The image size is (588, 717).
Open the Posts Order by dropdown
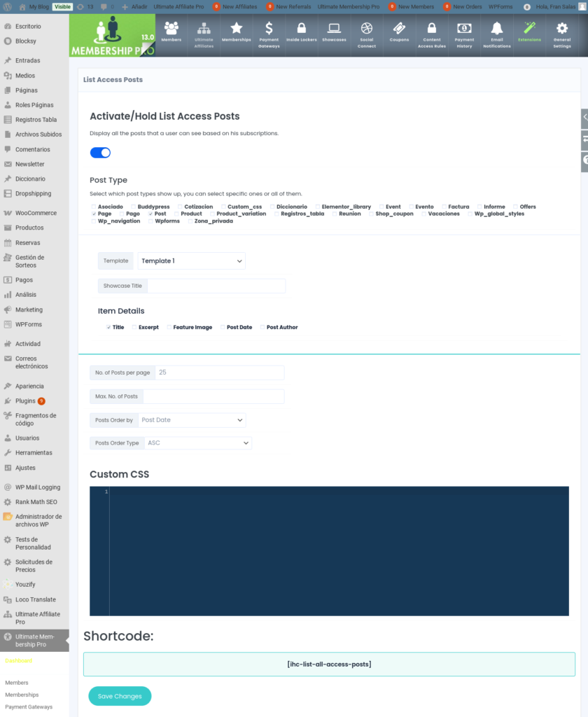pos(192,420)
